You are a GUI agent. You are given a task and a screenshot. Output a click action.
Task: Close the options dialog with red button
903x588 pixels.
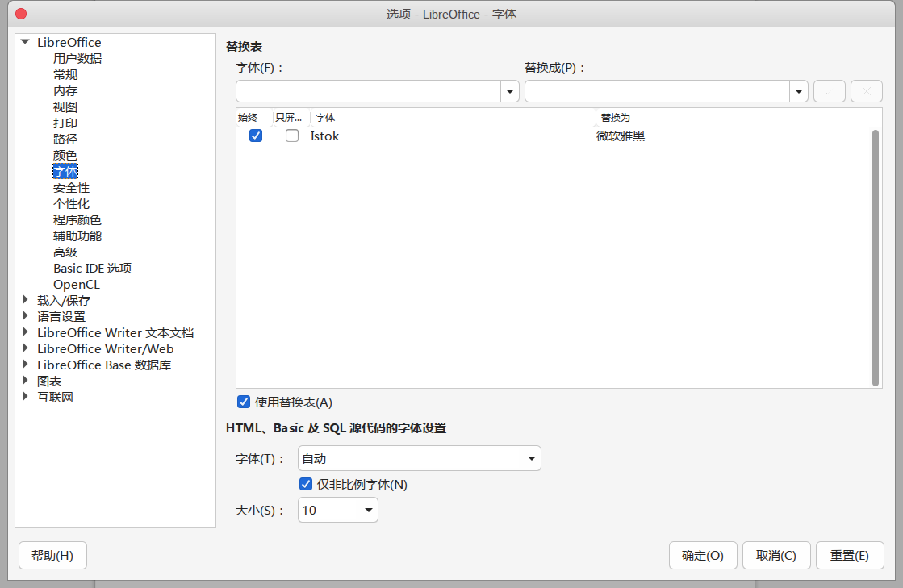[21, 14]
